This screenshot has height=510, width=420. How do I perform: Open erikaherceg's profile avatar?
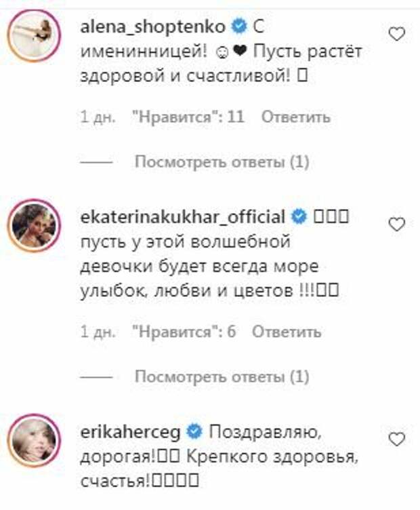tap(34, 440)
